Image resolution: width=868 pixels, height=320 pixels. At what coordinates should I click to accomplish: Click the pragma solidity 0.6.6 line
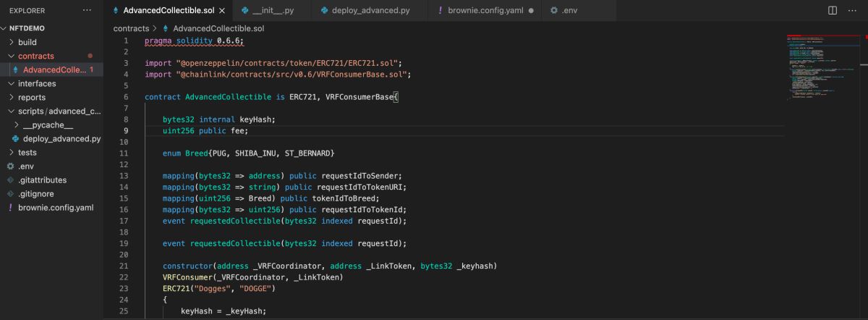pos(194,41)
